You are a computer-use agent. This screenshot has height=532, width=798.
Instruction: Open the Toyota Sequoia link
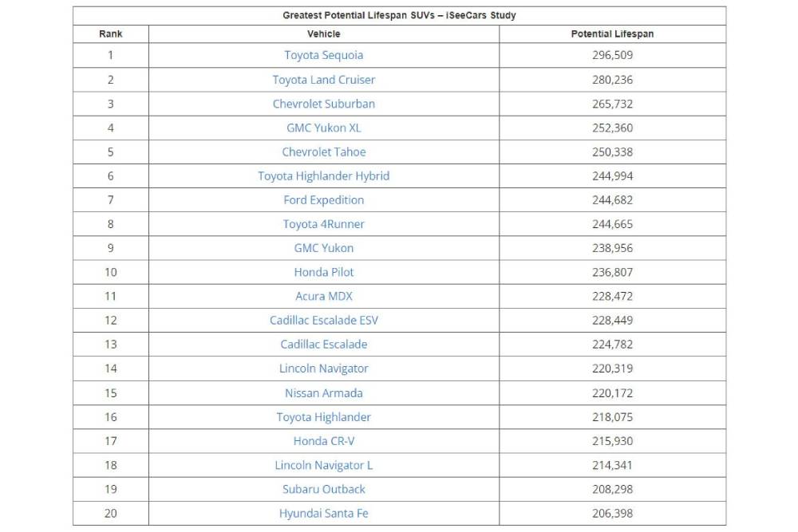[323, 55]
